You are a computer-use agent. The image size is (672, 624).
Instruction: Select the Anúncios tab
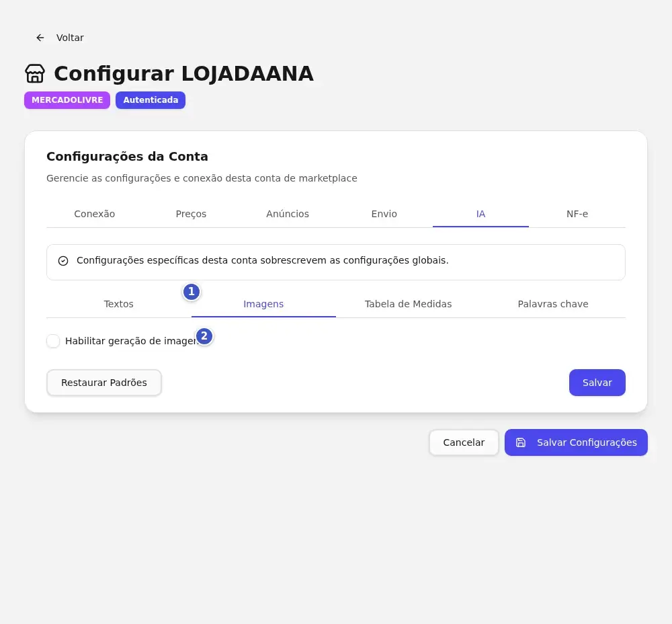(288, 214)
